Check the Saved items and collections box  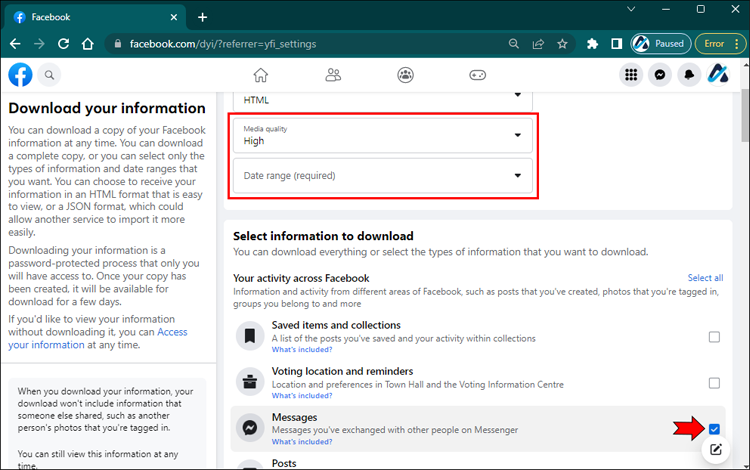coord(714,337)
